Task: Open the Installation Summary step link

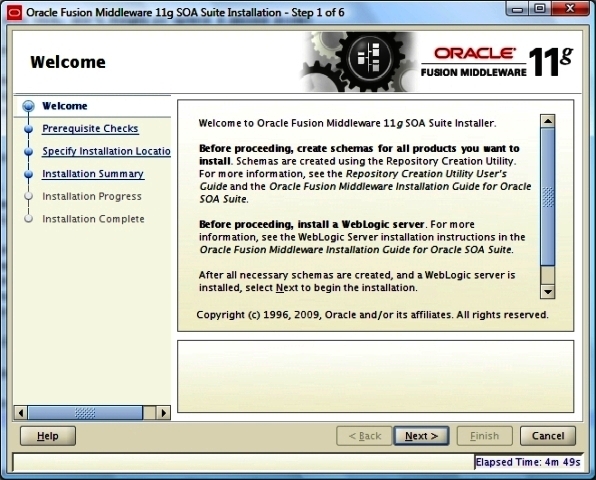Action: click(x=93, y=174)
